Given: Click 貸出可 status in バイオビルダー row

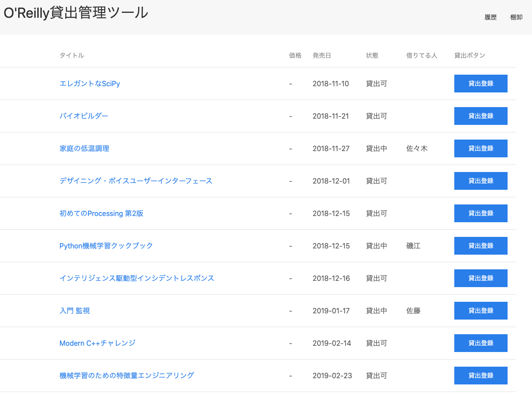Looking at the screenshot, I should click(x=376, y=116).
